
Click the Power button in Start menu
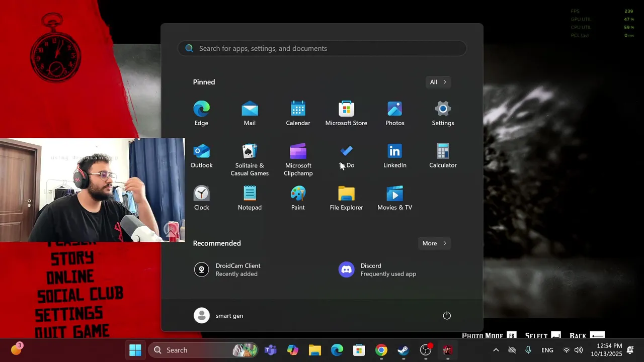pyautogui.click(x=447, y=316)
